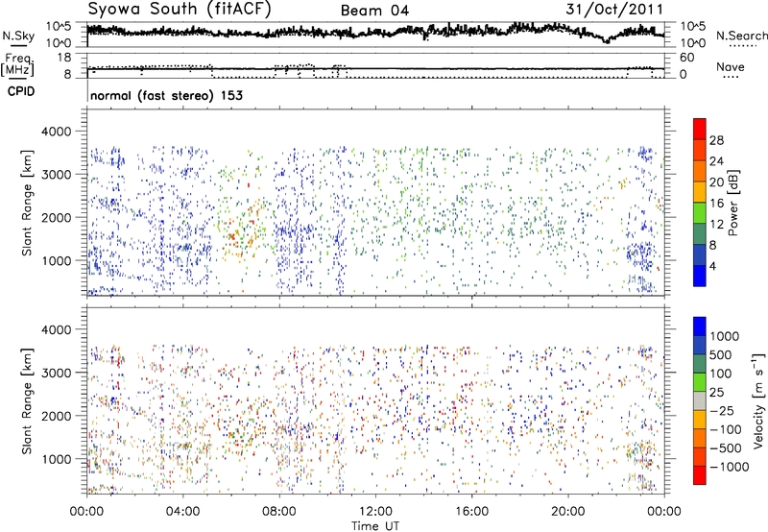Viewport: 768px width, 532px height.
Task: Click the '08:00' time axis label
Action: tap(279, 512)
